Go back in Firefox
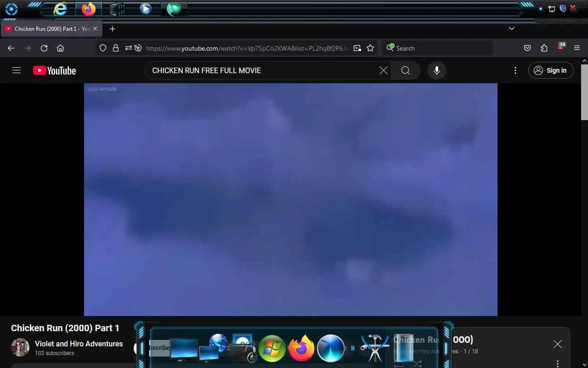Image resolution: width=588 pixels, height=368 pixels. tap(11, 48)
